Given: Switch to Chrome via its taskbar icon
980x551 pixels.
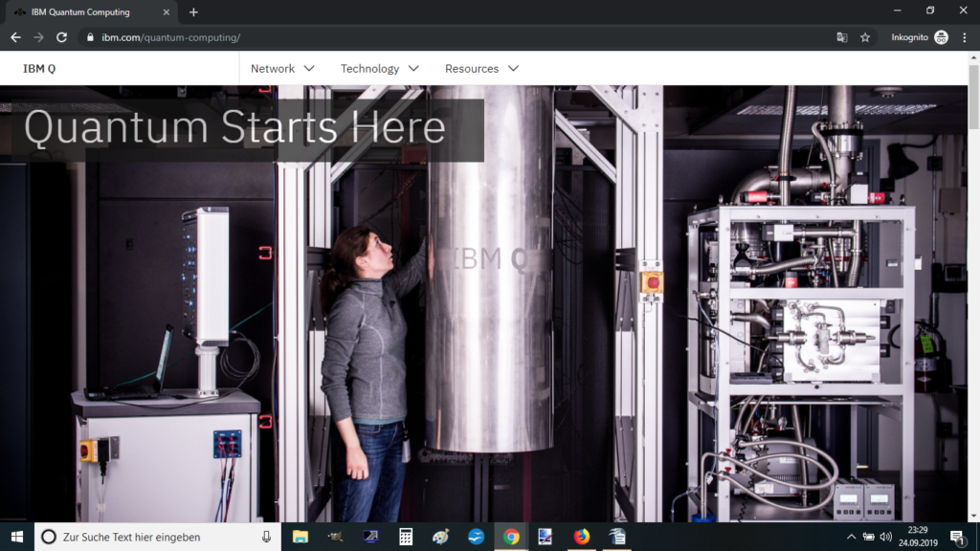Looking at the screenshot, I should (x=511, y=537).
